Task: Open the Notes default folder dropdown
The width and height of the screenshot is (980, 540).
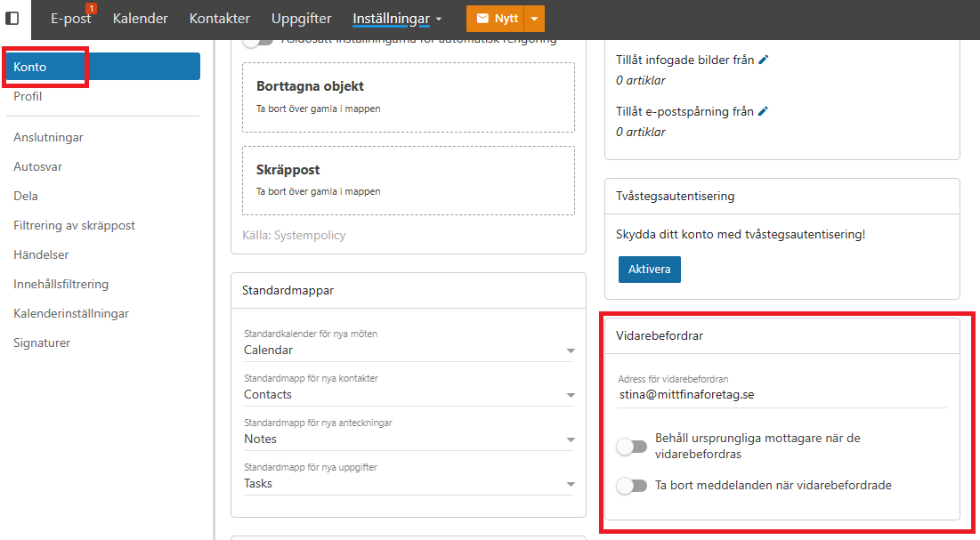Action: [x=409, y=439]
